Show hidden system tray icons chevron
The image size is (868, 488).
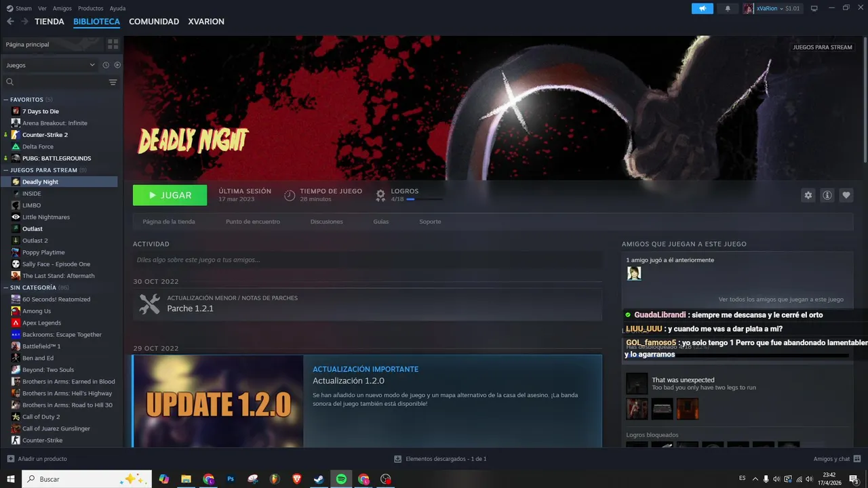click(x=755, y=479)
